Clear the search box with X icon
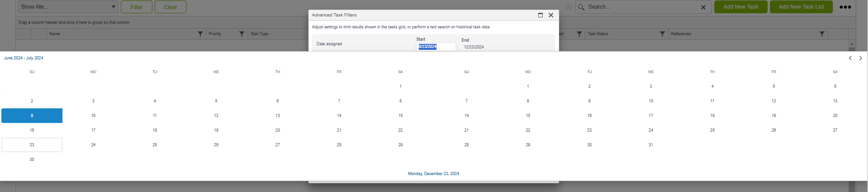The image size is (868, 192). 703,7
